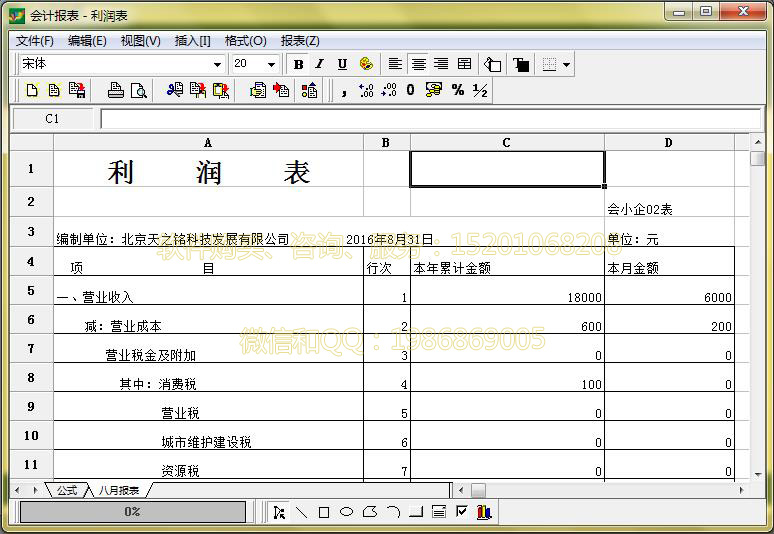Select center alignment button

click(x=419, y=64)
